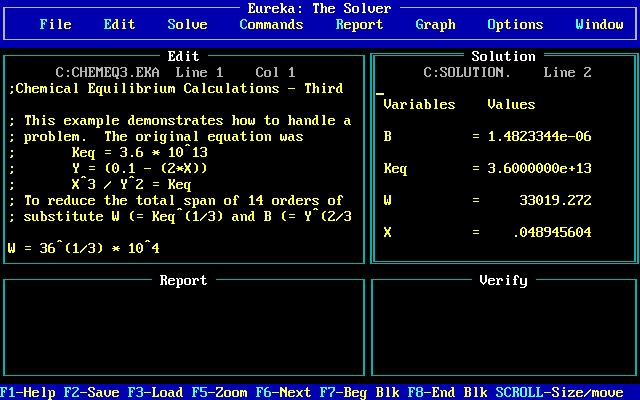This screenshot has height=400, width=640.
Task: Click the Variables column header
Action: click(420, 104)
